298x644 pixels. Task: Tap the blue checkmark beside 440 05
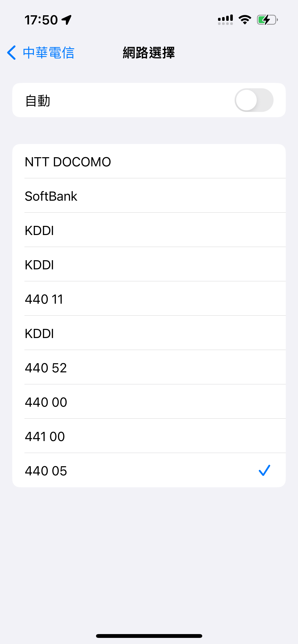click(x=264, y=470)
